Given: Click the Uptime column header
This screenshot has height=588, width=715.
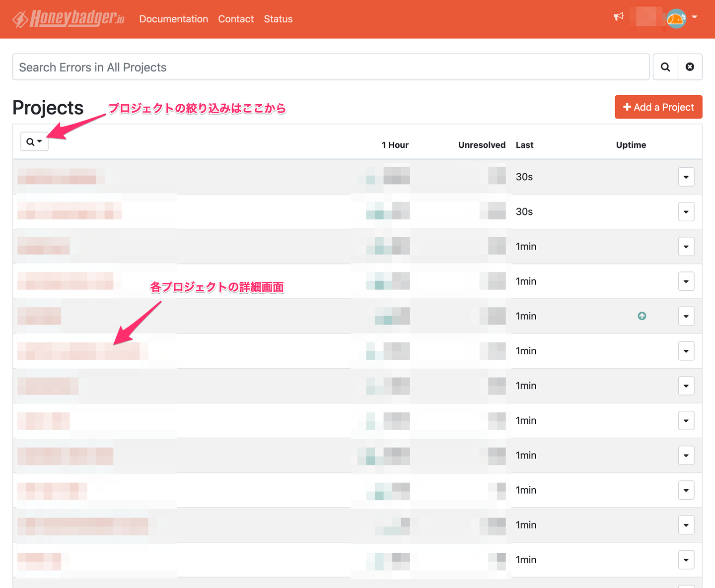Looking at the screenshot, I should [631, 145].
